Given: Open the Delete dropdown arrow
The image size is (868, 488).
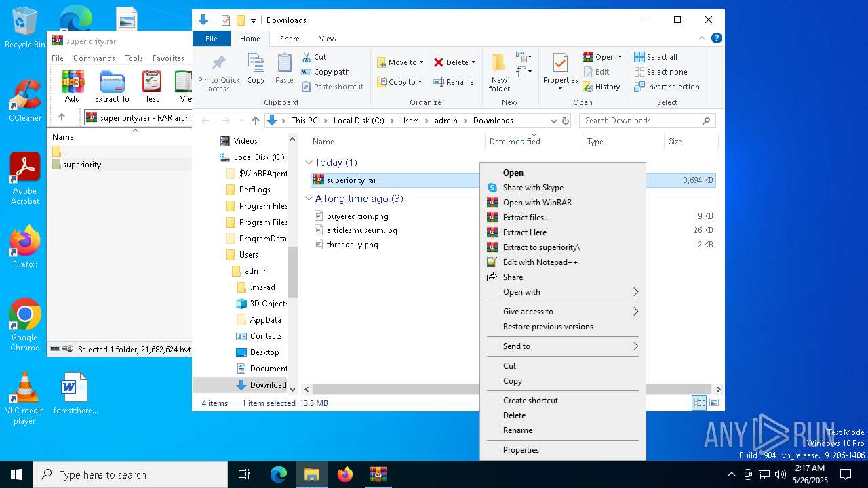Looking at the screenshot, I should pyautogui.click(x=473, y=62).
